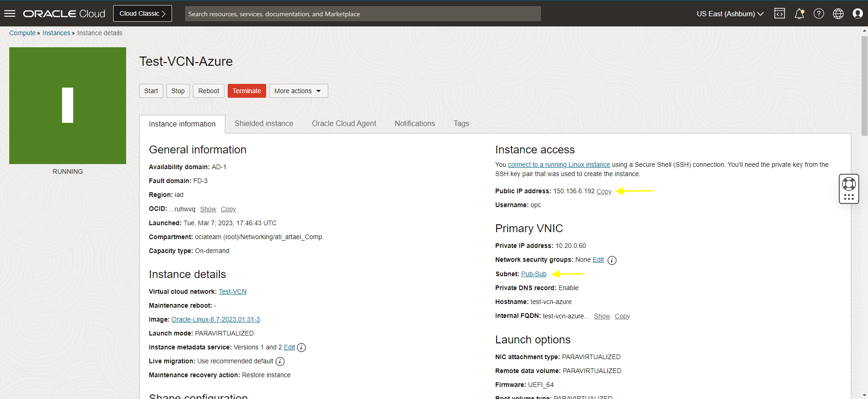Image resolution: width=868 pixels, height=399 pixels.
Task: Stop the instance with Stop button
Action: pyautogui.click(x=178, y=91)
